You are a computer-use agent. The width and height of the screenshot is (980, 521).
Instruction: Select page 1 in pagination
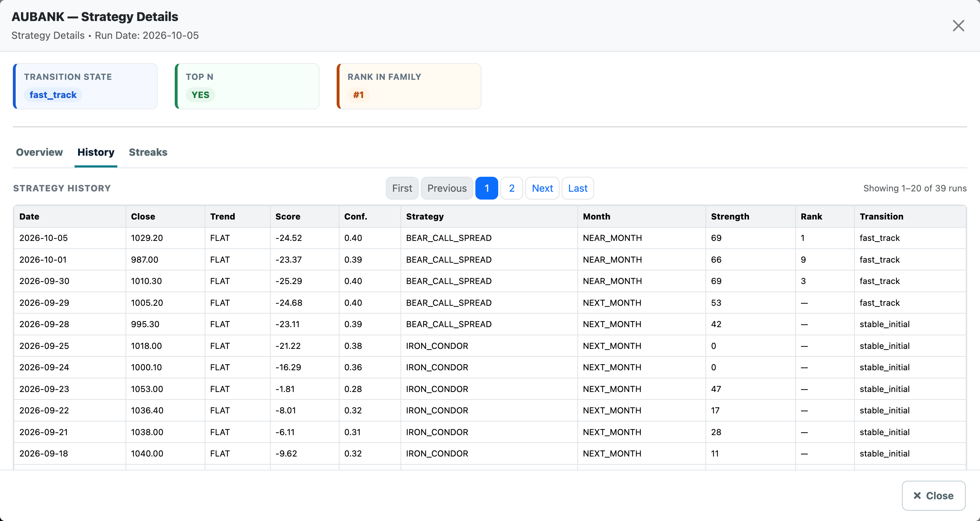(486, 188)
